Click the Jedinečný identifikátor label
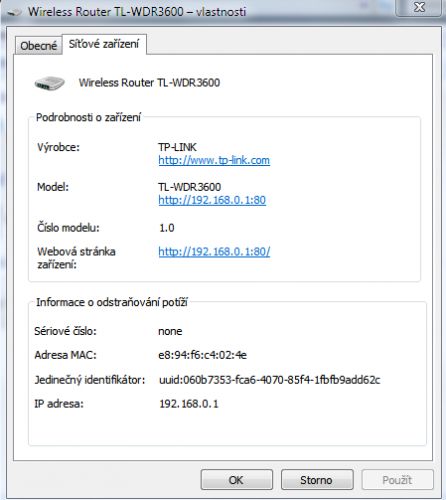Viewport: 446px width, 500px height. (x=90, y=380)
